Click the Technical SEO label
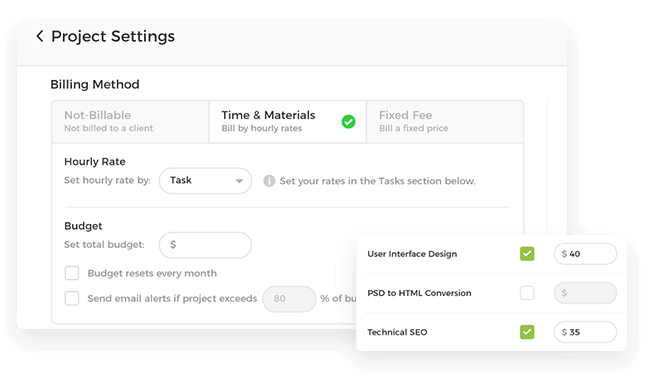Screen dimensions: 650x382 (397, 332)
